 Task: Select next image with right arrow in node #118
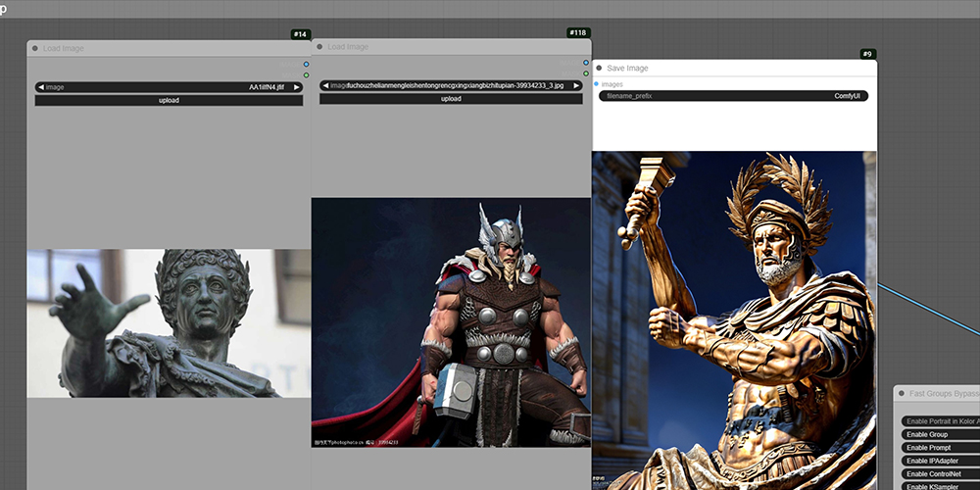pyautogui.click(x=576, y=85)
